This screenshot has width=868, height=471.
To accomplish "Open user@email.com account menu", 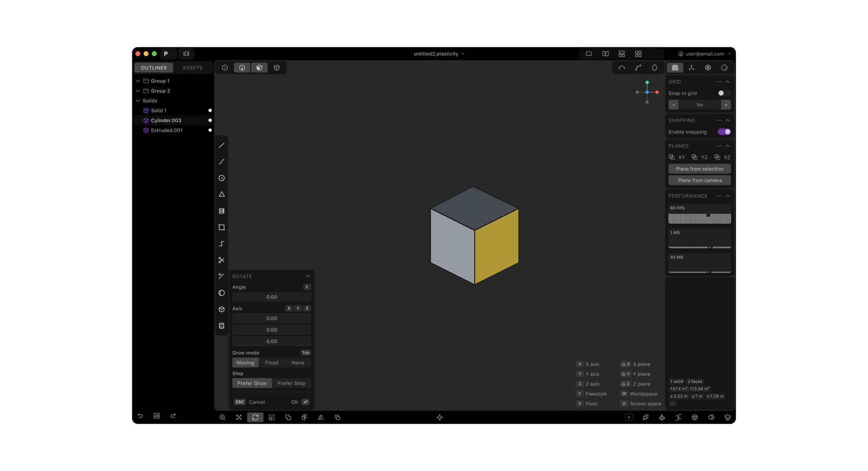I will click(x=704, y=54).
